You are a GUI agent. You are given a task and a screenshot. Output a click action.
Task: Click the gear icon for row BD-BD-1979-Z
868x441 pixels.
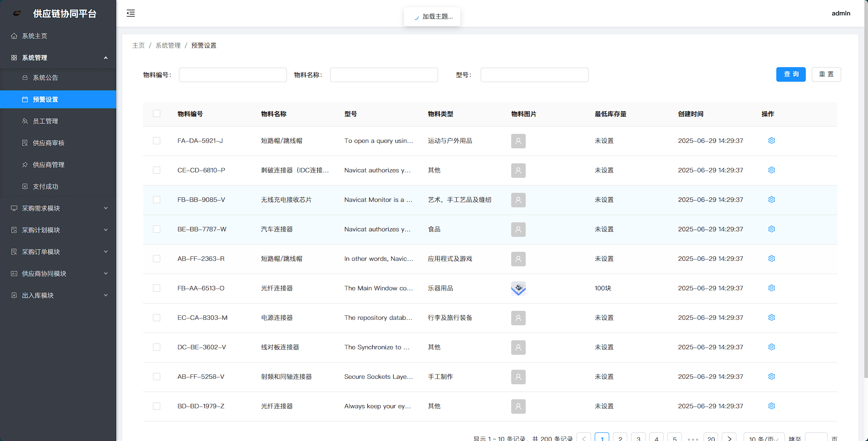[771, 406]
